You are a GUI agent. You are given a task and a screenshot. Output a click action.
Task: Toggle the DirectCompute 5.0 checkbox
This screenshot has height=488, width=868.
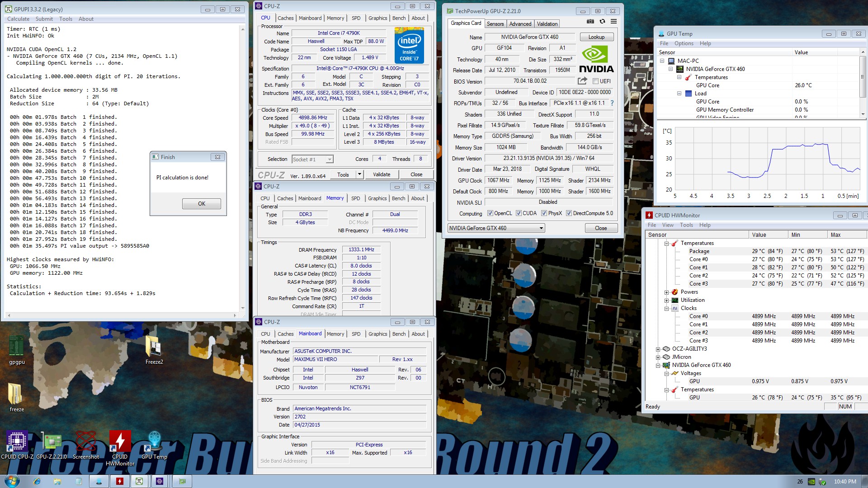coord(569,213)
